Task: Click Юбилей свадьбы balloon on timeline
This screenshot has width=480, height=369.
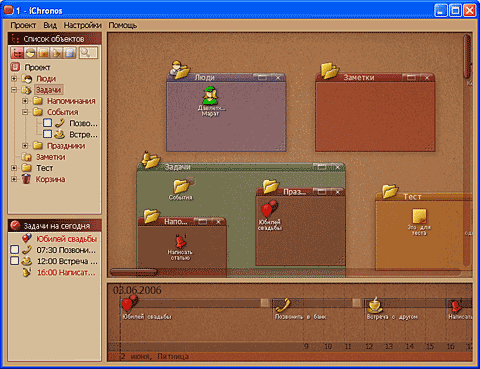Action: click(x=129, y=303)
